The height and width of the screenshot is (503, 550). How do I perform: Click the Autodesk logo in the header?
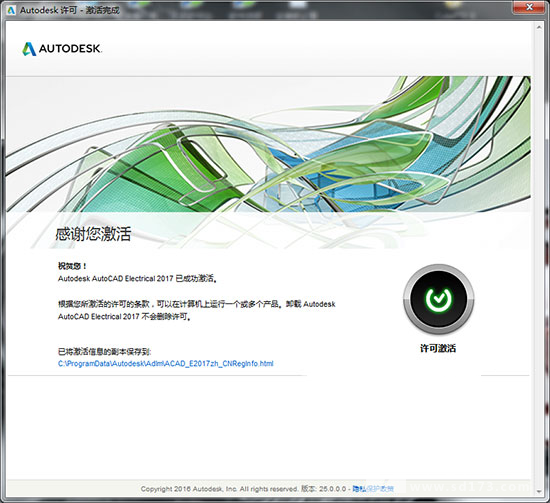(62, 49)
